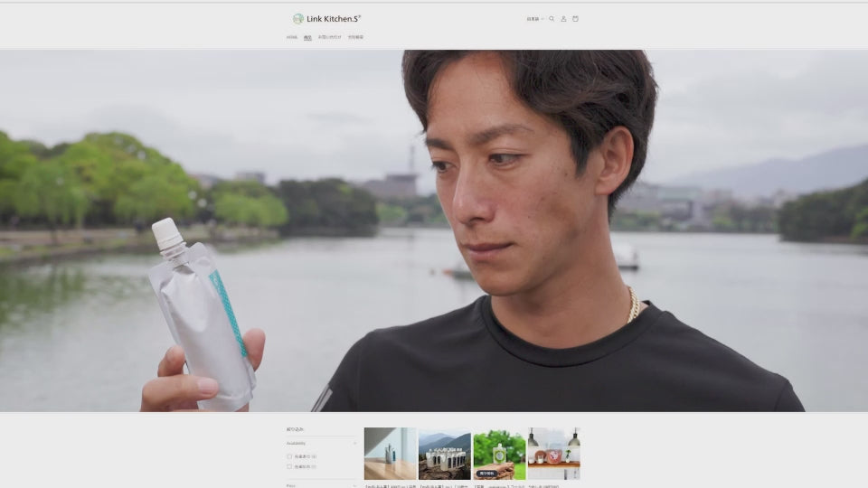Open the shopping cart icon
This screenshot has height=488, width=868.
(575, 19)
